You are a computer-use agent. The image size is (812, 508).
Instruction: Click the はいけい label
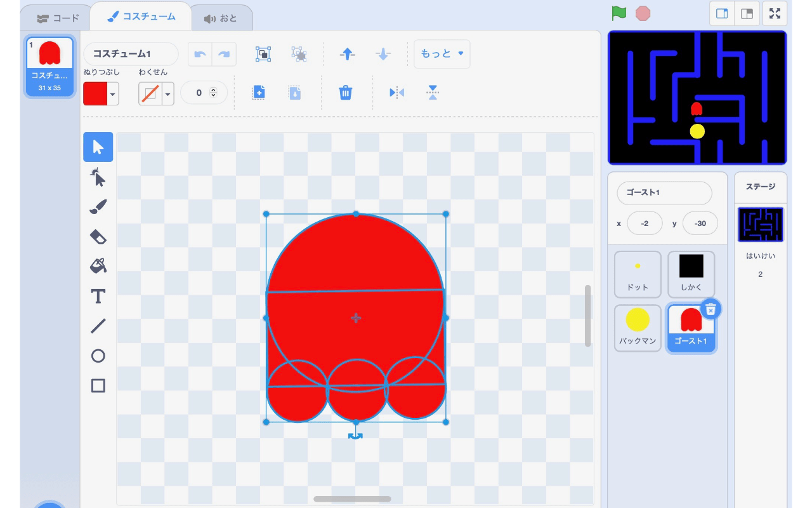pos(761,256)
